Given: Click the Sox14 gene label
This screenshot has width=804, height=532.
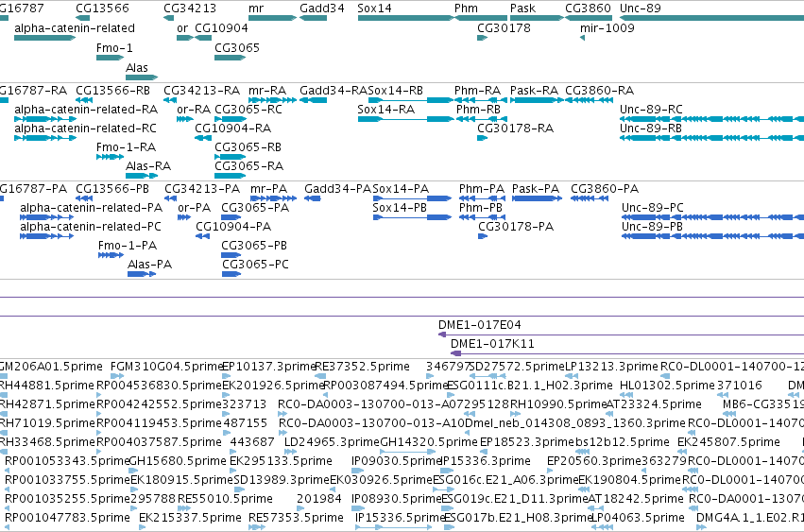Looking at the screenshot, I should 374,9.
